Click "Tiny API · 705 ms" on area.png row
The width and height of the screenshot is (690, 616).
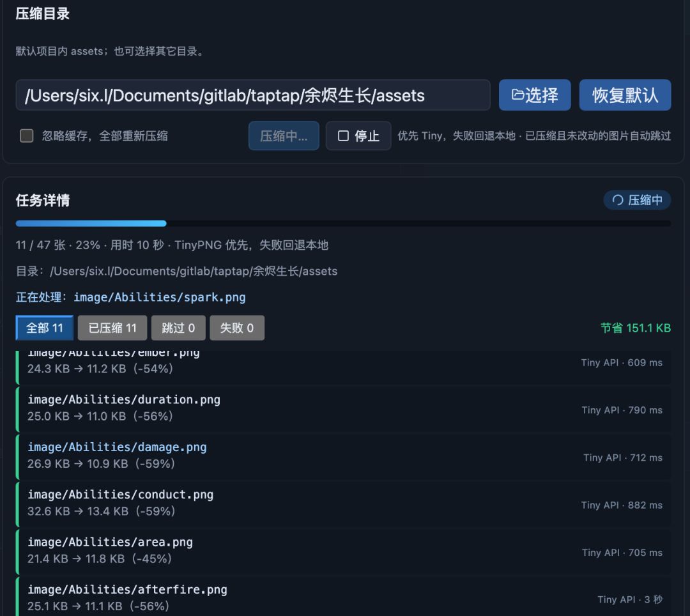[x=622, y=553]
